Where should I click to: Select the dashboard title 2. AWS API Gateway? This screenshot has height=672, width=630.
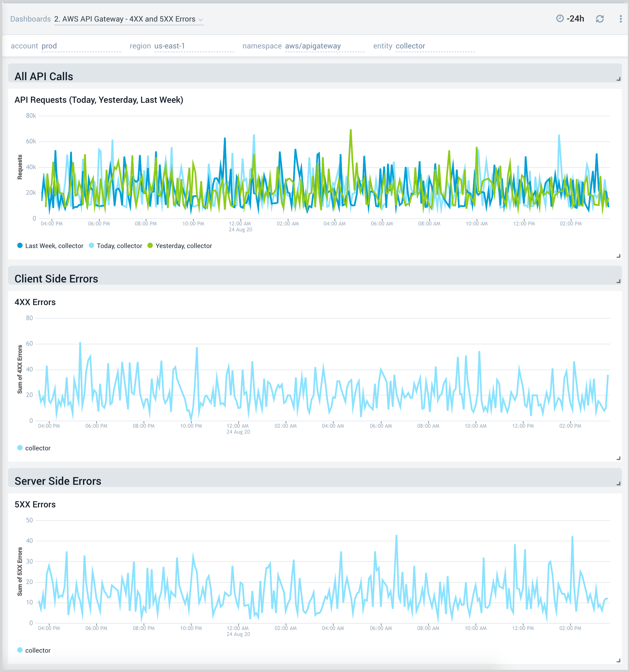pyautogui.click(x=125, y=19)
